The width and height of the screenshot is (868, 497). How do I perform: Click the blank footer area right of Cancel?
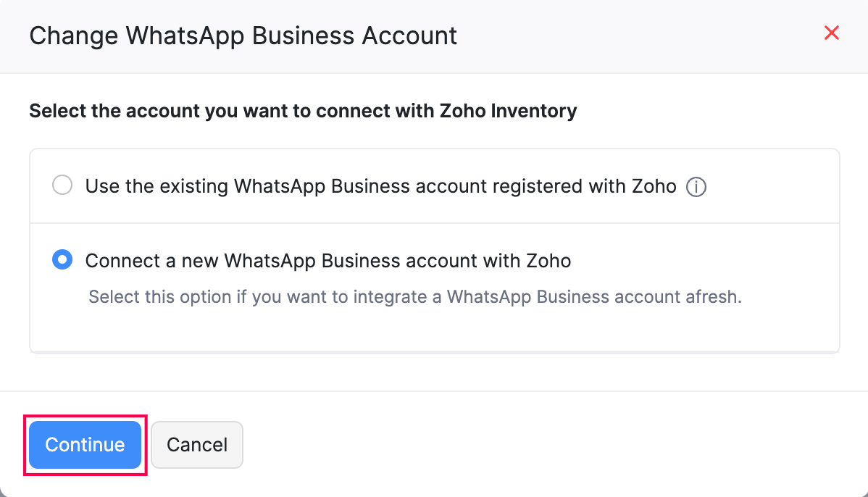[x=543, y=445]
